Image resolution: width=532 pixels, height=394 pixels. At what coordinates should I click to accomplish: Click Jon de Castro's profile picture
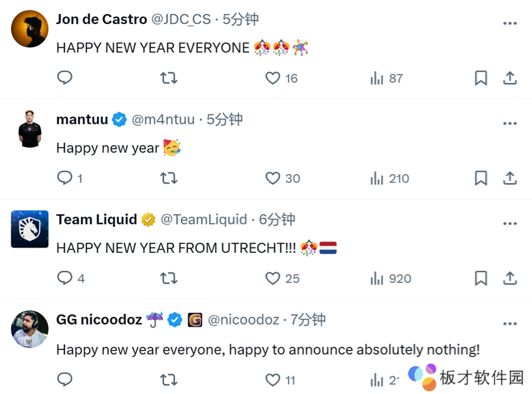tap(30, 29)
